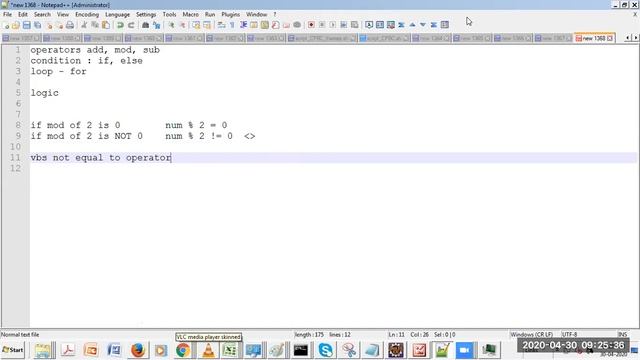
Task: Click the Redo toolbar icon
Action: [x=131, y=25]
